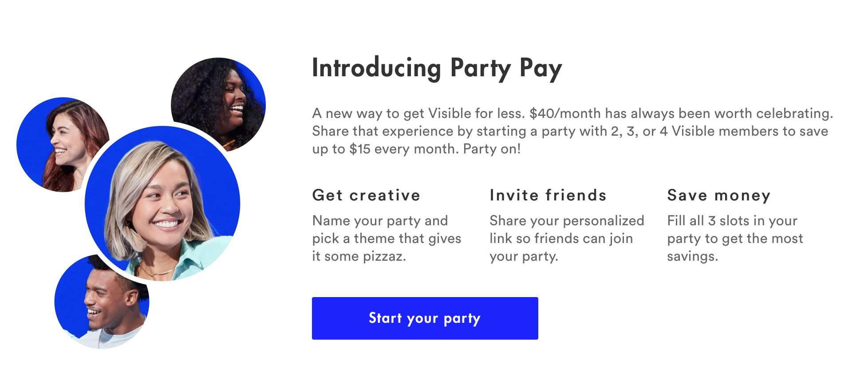Click the word 'savings.' under Save money
This screenshot has height=376, width=868.
(x=692, y=256)
